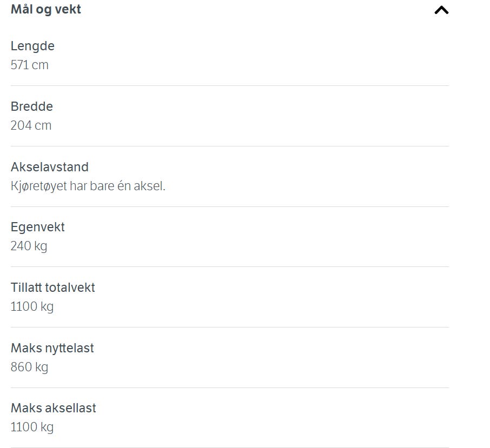Click the 860 kg payload value
The image size is (490, 448).
coord(29,367)
